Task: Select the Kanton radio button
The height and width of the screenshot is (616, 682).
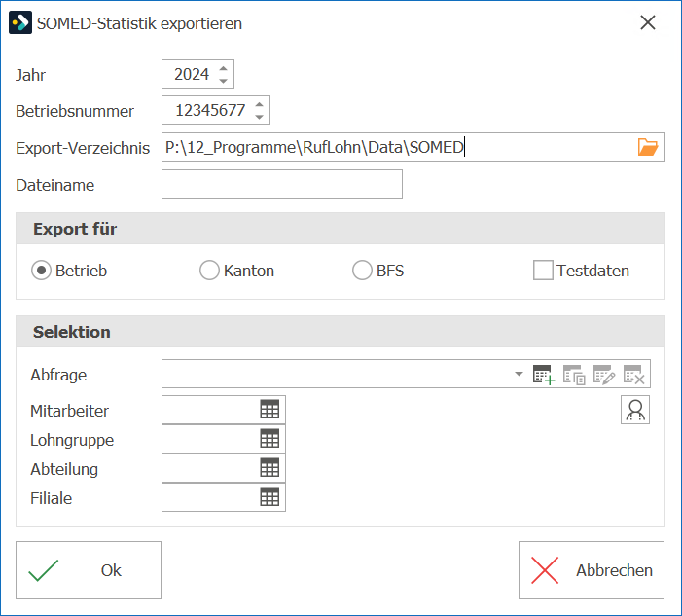Action: coord(209,271)
